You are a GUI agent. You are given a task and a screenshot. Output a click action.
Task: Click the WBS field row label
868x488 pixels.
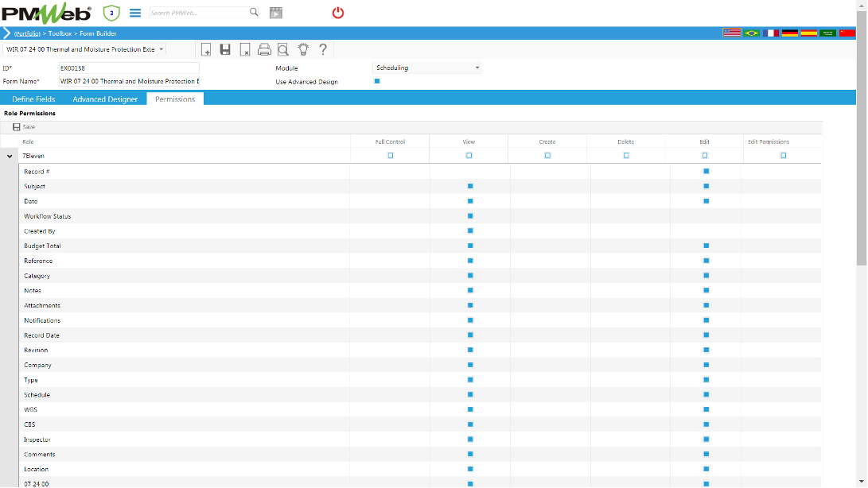(x=30, y=409)
